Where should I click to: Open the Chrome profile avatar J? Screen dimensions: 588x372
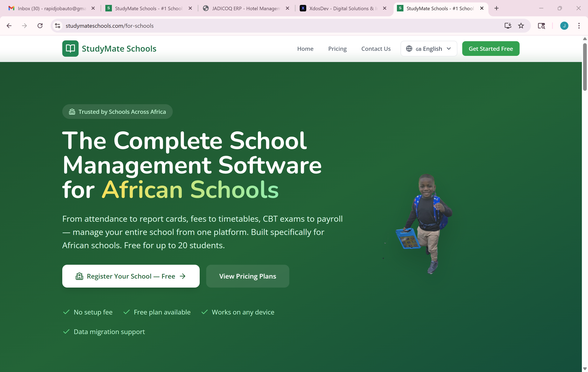564,26
